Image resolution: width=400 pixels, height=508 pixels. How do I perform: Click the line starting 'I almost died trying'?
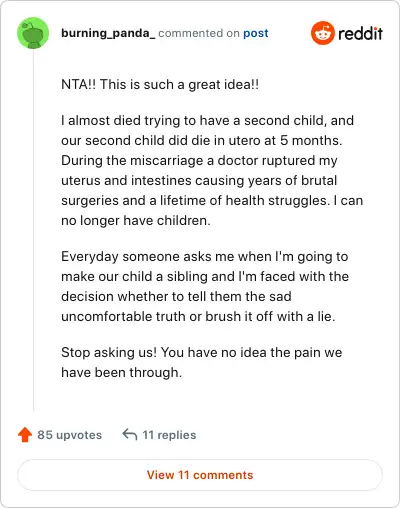point(207,120)
